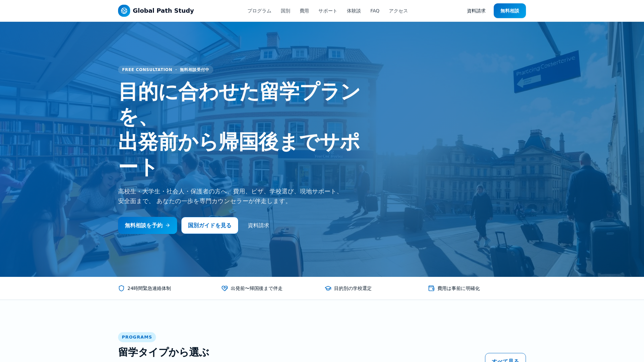Click the 24時間緊急連絡体制 text

pyautogui.click(x=149, y=288)
